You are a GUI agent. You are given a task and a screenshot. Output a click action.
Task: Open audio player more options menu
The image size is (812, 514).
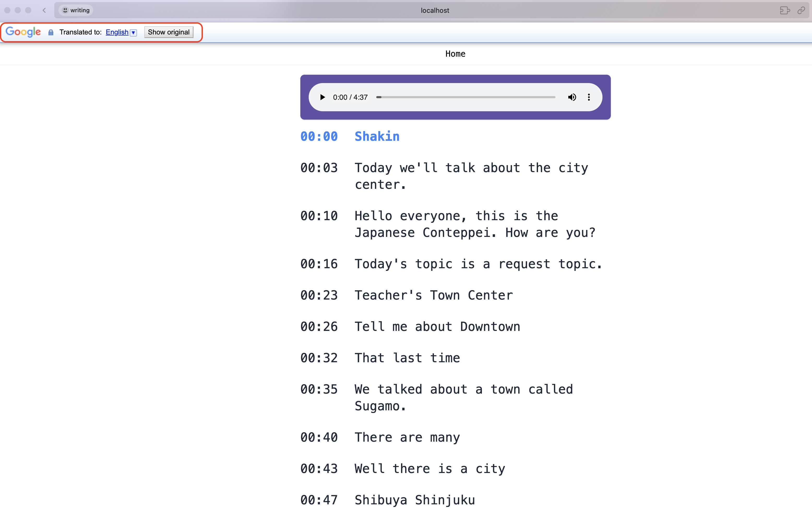589,97
